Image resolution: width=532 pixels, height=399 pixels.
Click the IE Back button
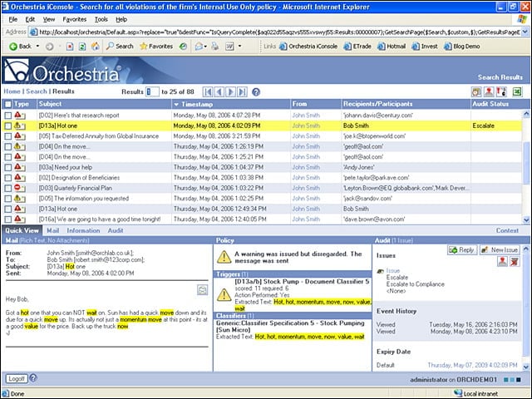pos(20,47)
